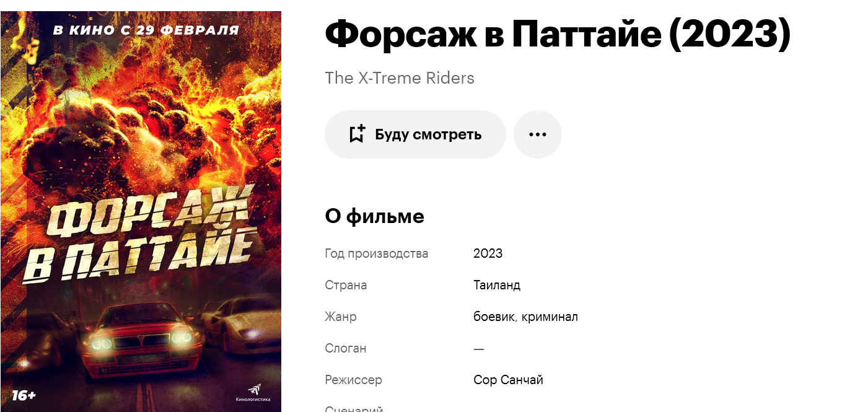Click the Форсаж в Паттайе (2023) title
The width and height of the screenshot is (868, 412).
558,35
